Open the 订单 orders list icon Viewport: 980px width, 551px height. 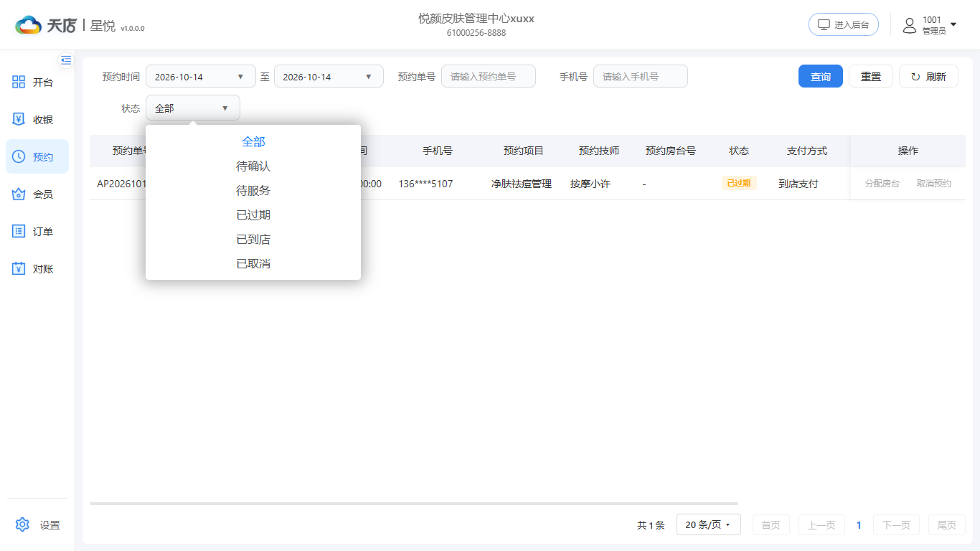click(x=19, y=232)
